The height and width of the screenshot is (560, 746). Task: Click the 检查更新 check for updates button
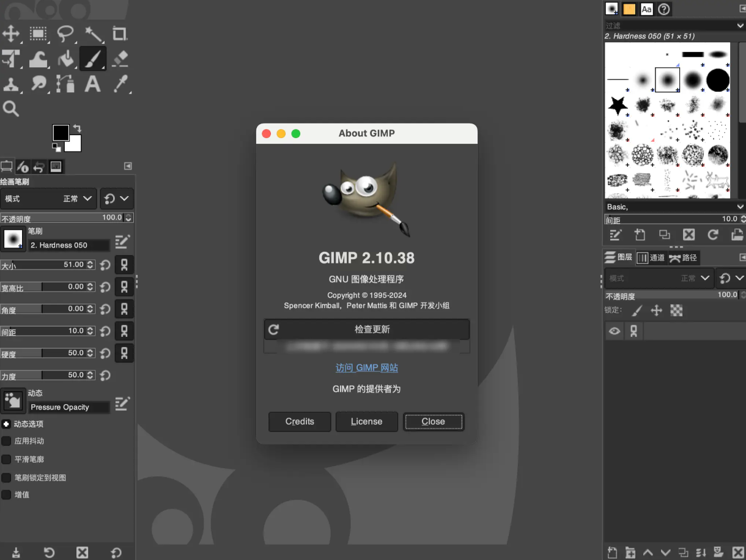pyautogui.click(x=366, y=330)
